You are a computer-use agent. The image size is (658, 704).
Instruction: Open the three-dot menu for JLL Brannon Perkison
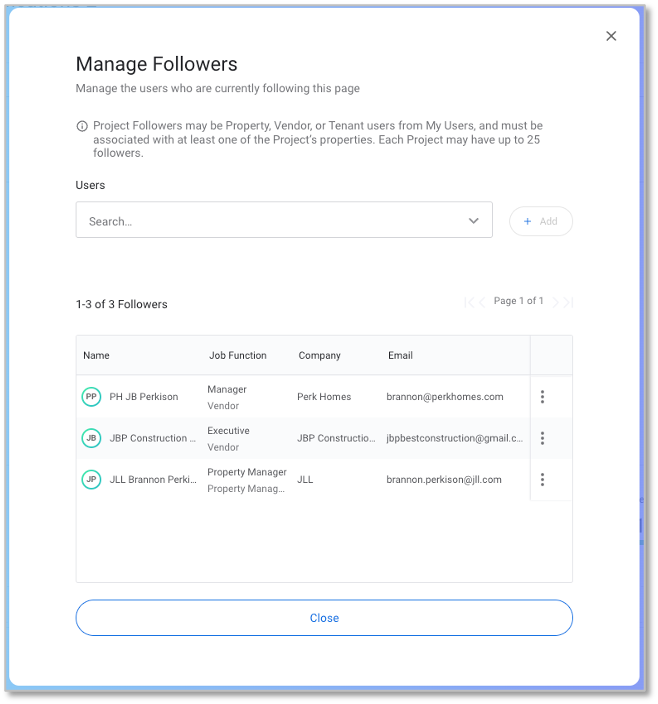coord(542,480)
